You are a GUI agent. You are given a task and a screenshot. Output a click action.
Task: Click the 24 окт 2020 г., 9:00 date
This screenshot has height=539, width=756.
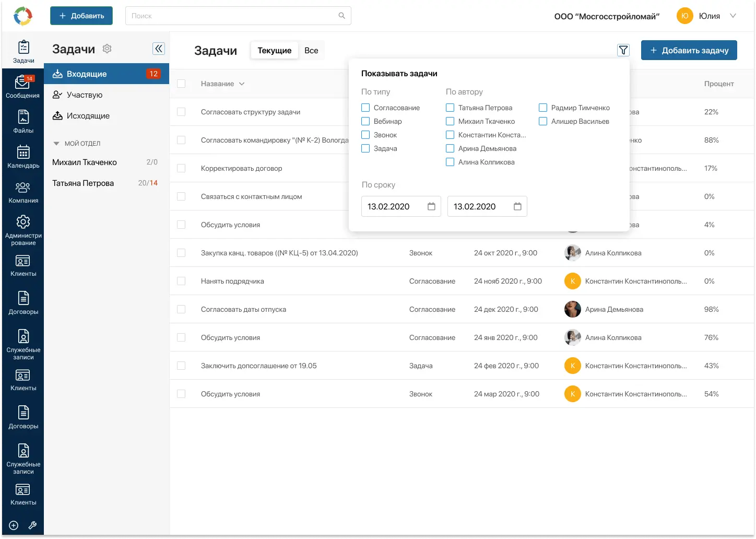click(x=505, y=253)
